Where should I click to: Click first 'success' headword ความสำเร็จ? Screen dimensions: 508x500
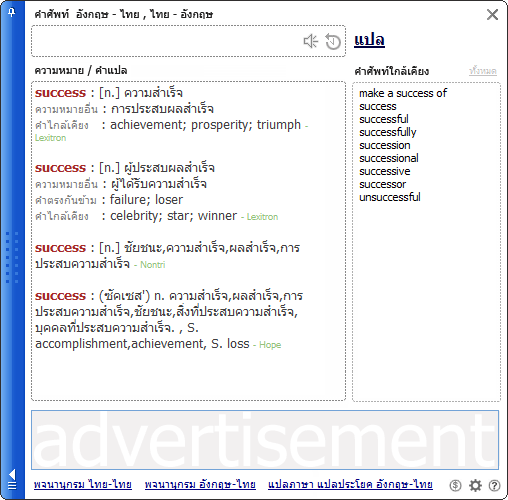(60, 93)
